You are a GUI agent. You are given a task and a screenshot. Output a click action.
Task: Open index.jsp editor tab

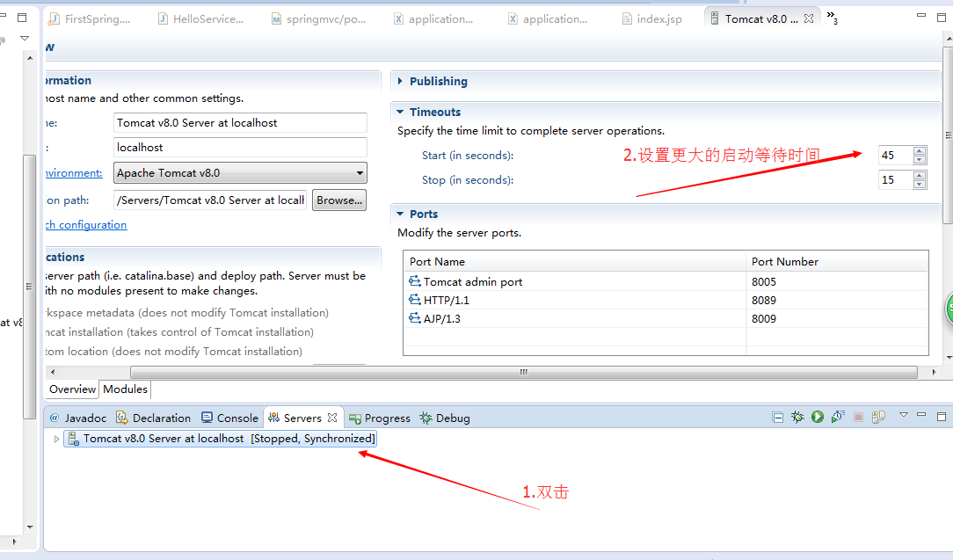[651, 18]
